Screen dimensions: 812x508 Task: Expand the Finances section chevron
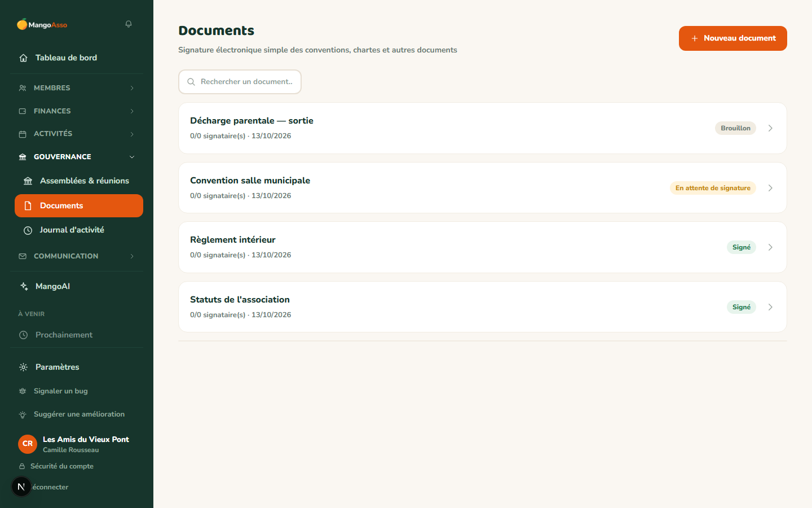click(x=132, y=111)
